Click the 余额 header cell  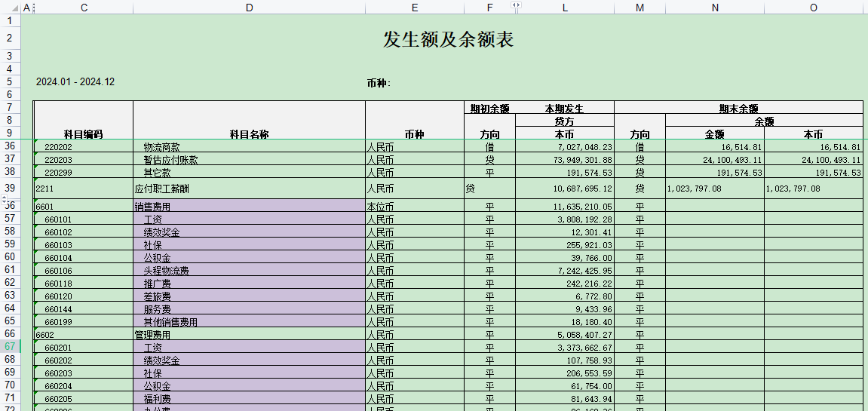764,121
